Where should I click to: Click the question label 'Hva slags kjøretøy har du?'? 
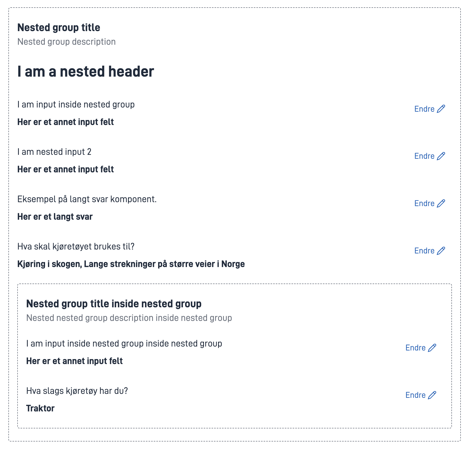77,391
